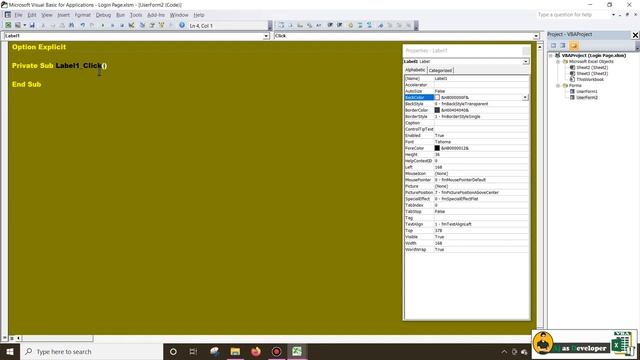Click the Toggle Breakpoint hand icon
Screen dimensions: 640x360
(350, 25)
